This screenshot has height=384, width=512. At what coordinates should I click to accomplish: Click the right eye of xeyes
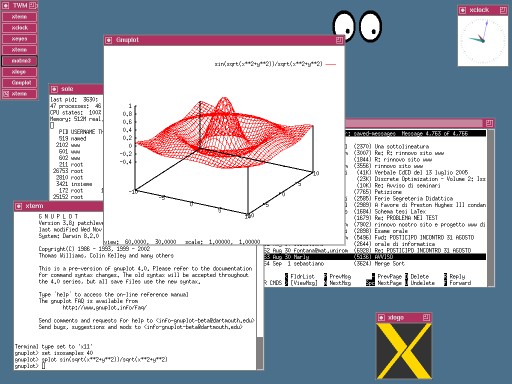tap(371, 26)
